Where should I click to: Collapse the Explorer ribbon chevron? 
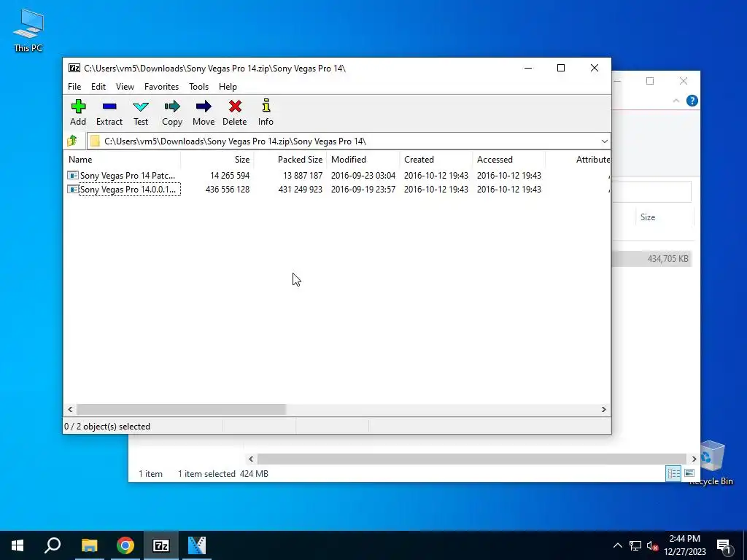point(676,101)
